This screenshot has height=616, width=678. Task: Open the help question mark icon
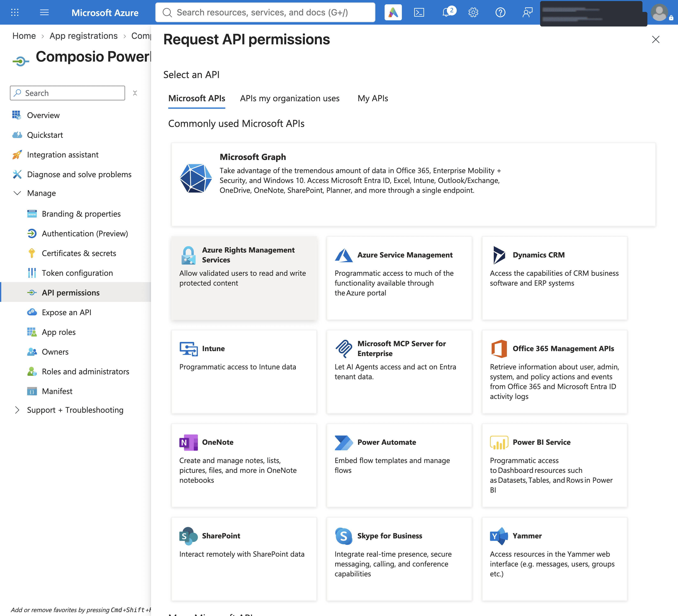(500, 13)
